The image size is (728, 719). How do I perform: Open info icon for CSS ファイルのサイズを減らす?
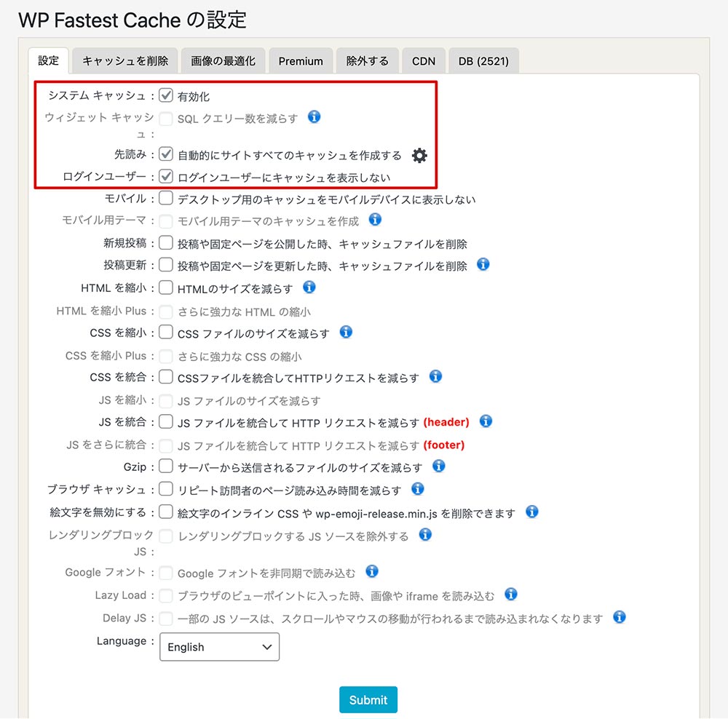pos(346,333)
